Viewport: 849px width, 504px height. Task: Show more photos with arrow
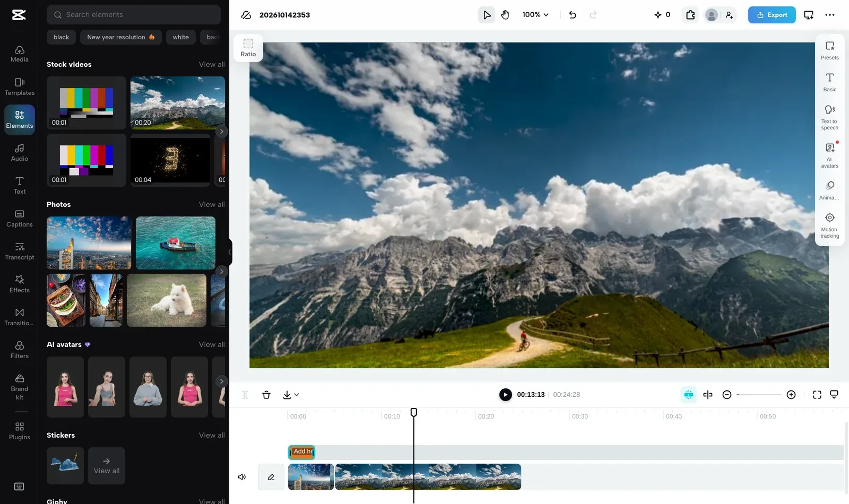222,272
